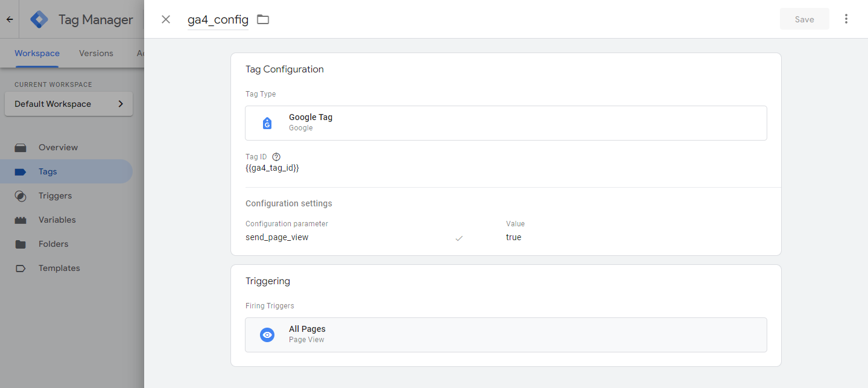Switch to the Versions tab
The image size is (868, 388).
96,53
